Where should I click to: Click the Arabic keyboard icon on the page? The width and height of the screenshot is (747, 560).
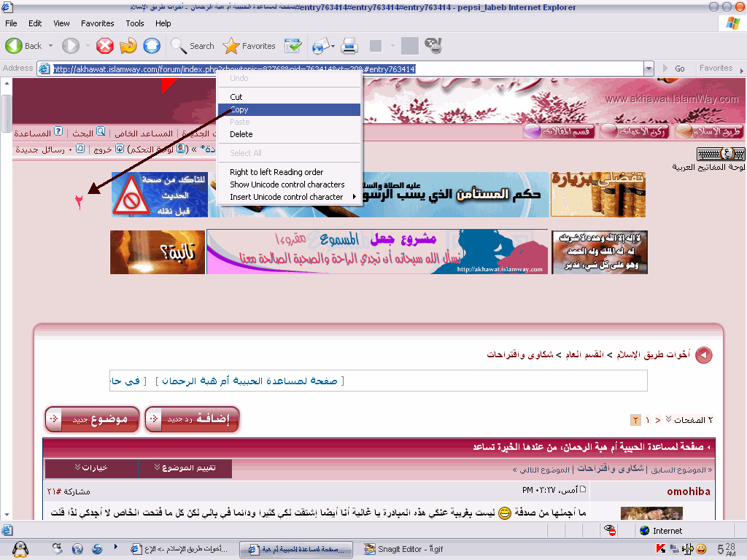pyautogui.click(x=720, y=154)
